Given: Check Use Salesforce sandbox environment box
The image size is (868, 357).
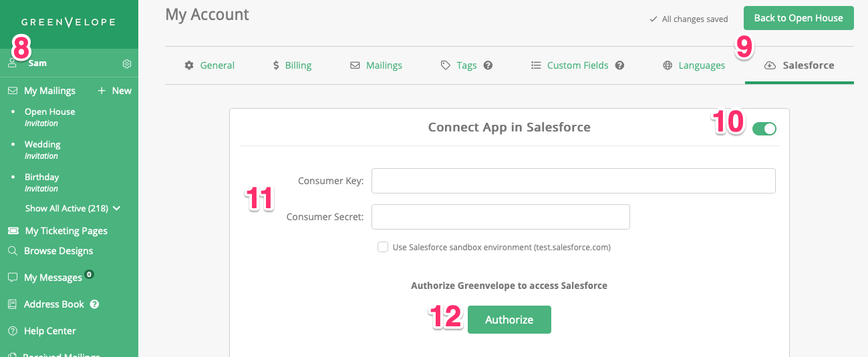Looking at the screenshot, I should point(383,247).
